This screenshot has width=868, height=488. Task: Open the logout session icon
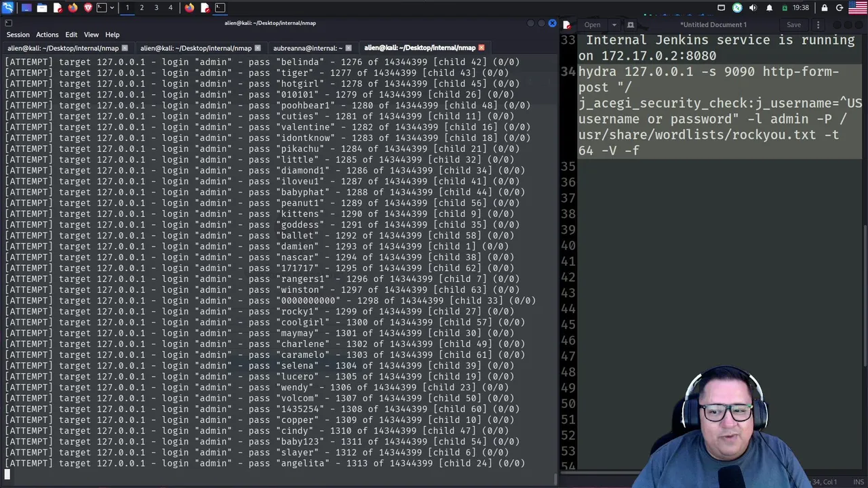tap(840, 7)
